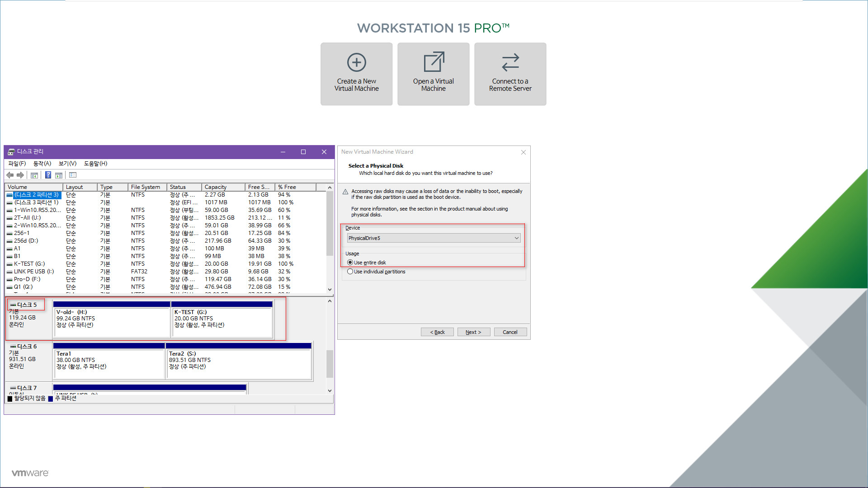Screen dimensions: 868x488
Task: Click show/hide action pane toolbar icon
Action: point(59,175)
